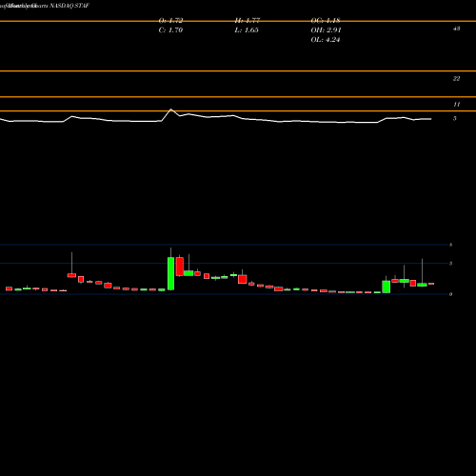Click the 11 price axis label
The image size is (476, 476).
456,105
